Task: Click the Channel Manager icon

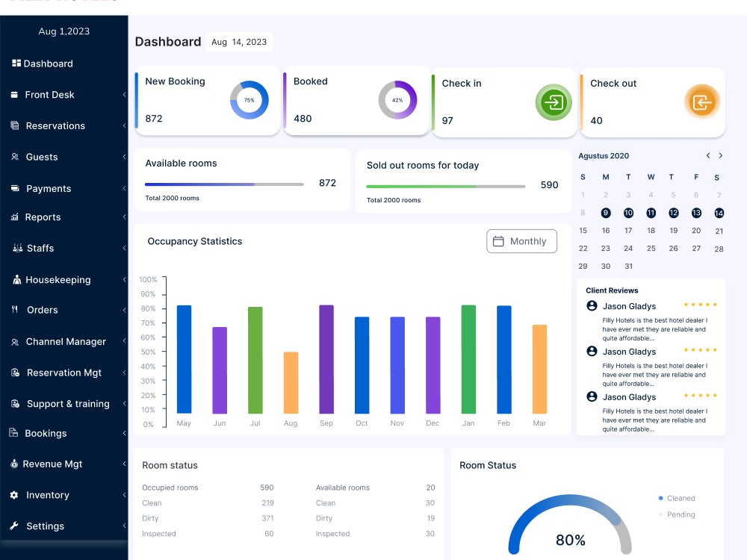Action: coord(15,342)
